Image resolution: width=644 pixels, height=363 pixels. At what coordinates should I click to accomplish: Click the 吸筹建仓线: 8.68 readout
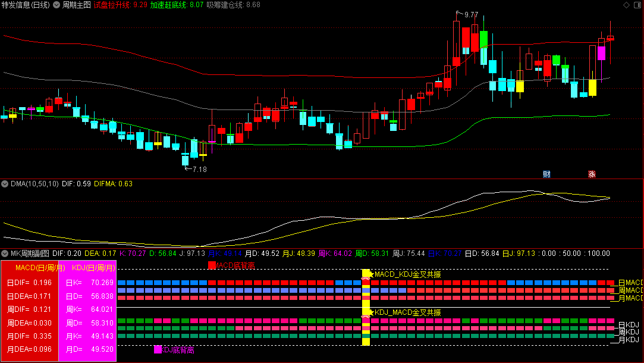233,5
